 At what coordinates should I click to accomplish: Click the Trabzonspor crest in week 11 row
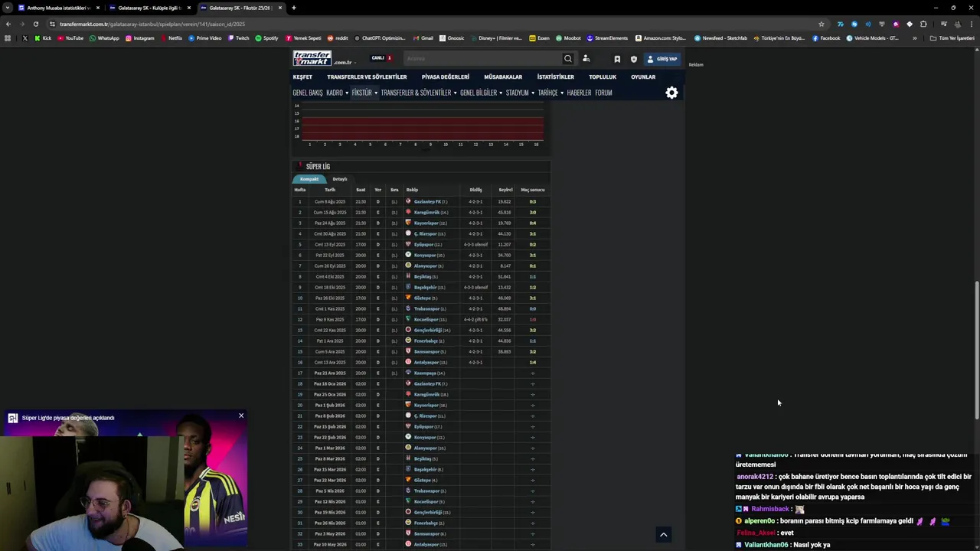click(408, 308)
